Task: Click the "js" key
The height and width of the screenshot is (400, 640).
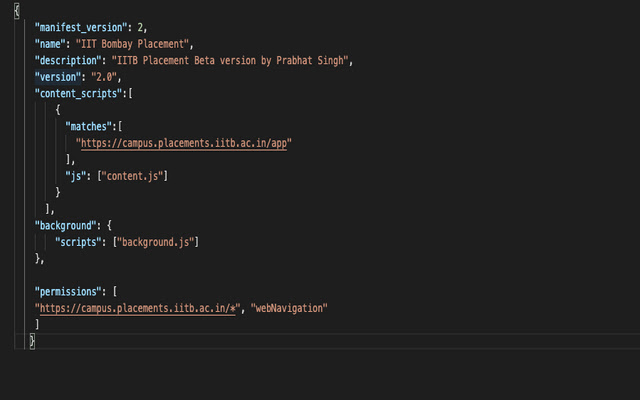Action: pos(74,176)
